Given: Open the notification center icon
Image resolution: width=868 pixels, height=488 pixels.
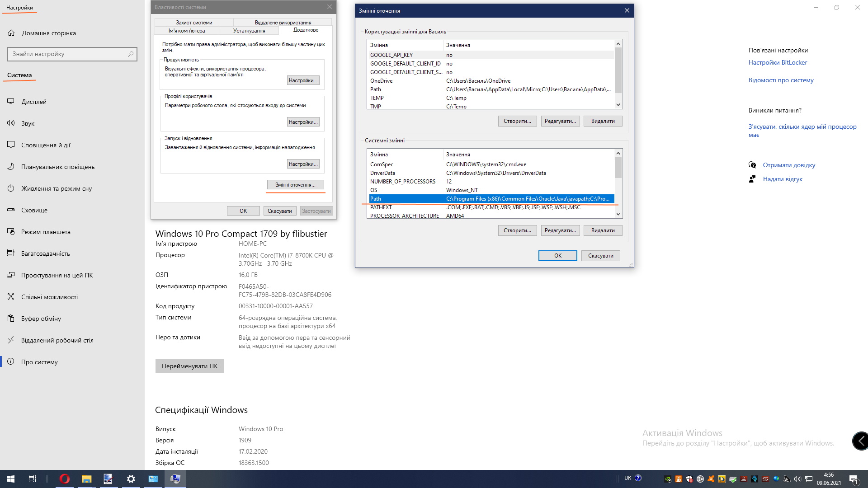Looking at the screenshot, I should [x=854, y=479].
